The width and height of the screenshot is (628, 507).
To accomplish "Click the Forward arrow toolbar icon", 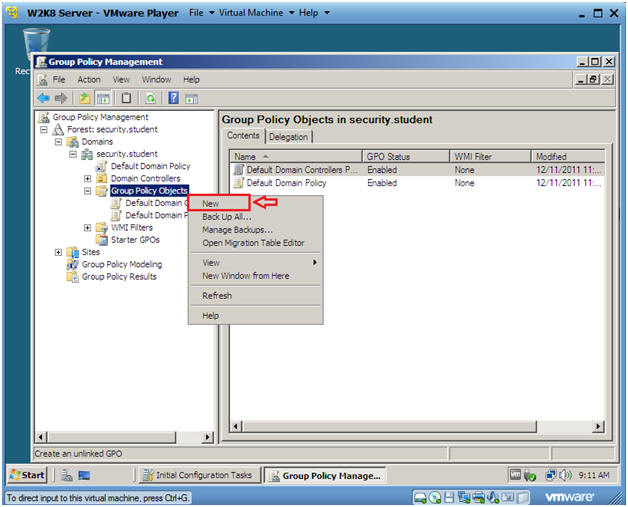I will click(61, 98).
